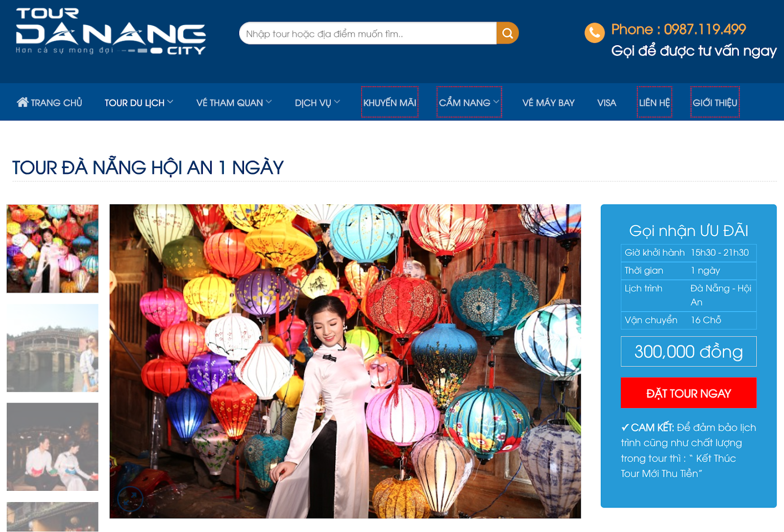Go to Vé Máy Bay page
The image size is (784, 532).
pyautogui.click(x=548, y=103)
